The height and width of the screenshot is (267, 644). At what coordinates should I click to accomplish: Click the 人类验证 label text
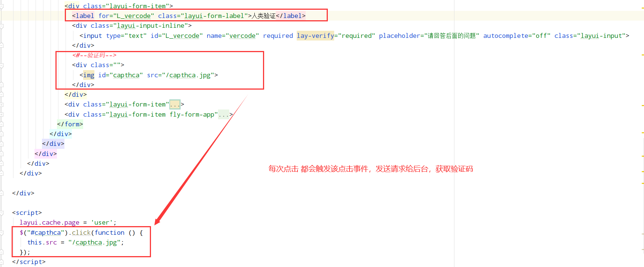click(x=264, y=16)
